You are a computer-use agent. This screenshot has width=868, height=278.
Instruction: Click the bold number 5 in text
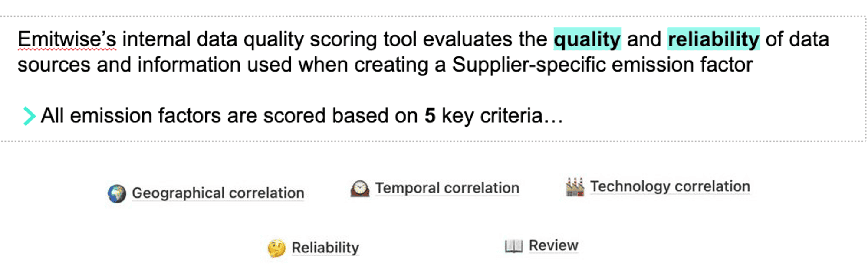click(x=430, y=116)
